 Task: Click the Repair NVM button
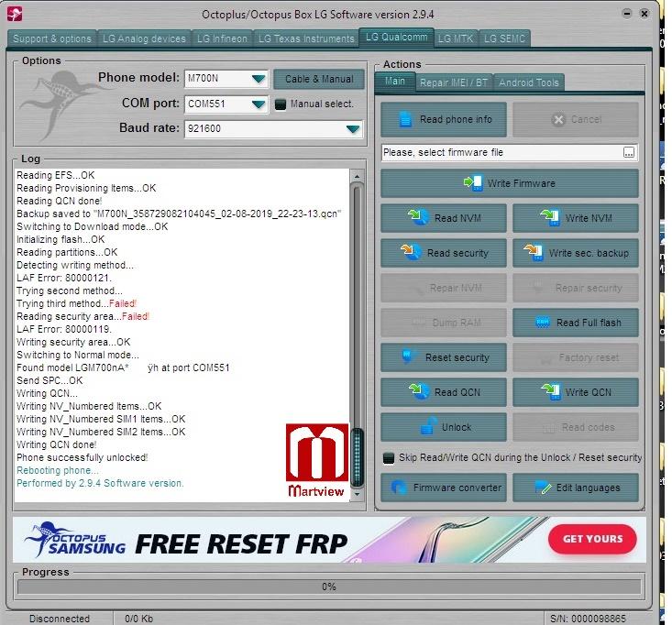(x=444, y=288)
